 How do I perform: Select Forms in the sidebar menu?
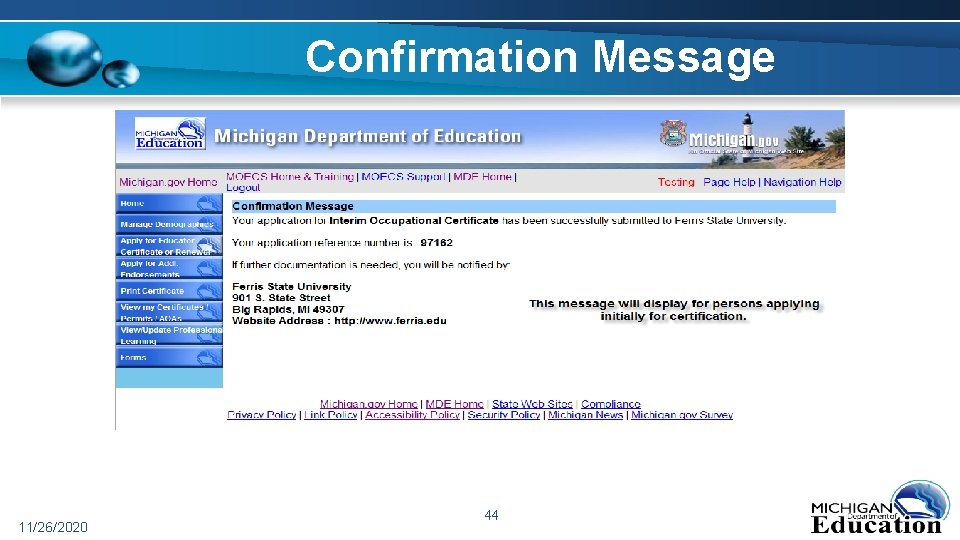169,357
